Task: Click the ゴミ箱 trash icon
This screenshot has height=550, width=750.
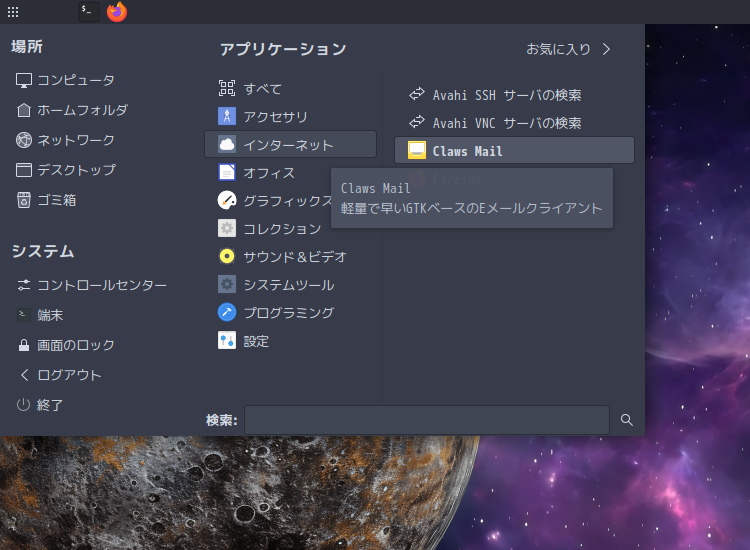Action: (24, 200)
